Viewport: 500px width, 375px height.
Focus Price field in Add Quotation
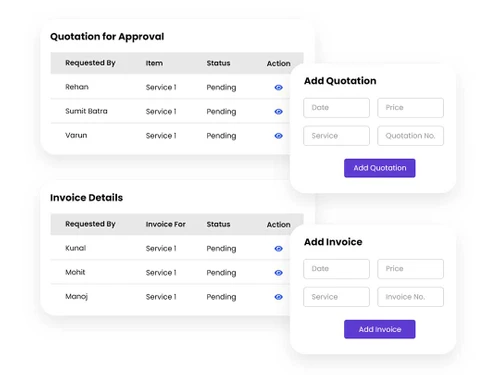click(x=410, y=108)
